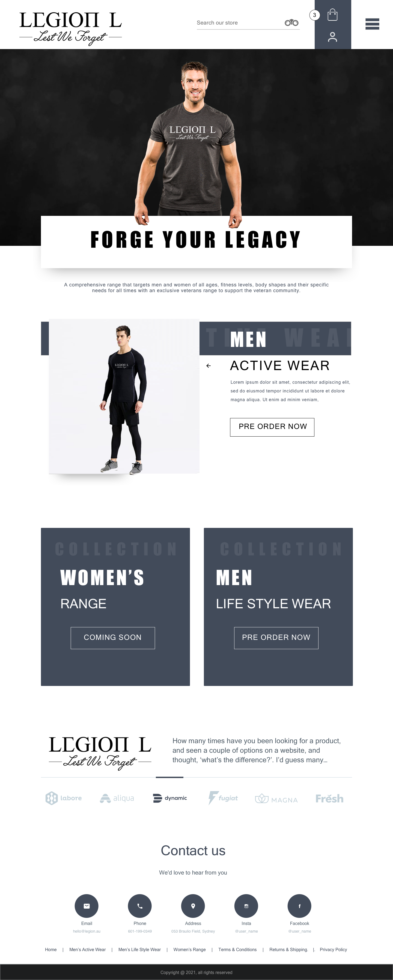Click Pre Order Now for Life Style Wear
Viewport: 393px width, 980px height.
276,638
